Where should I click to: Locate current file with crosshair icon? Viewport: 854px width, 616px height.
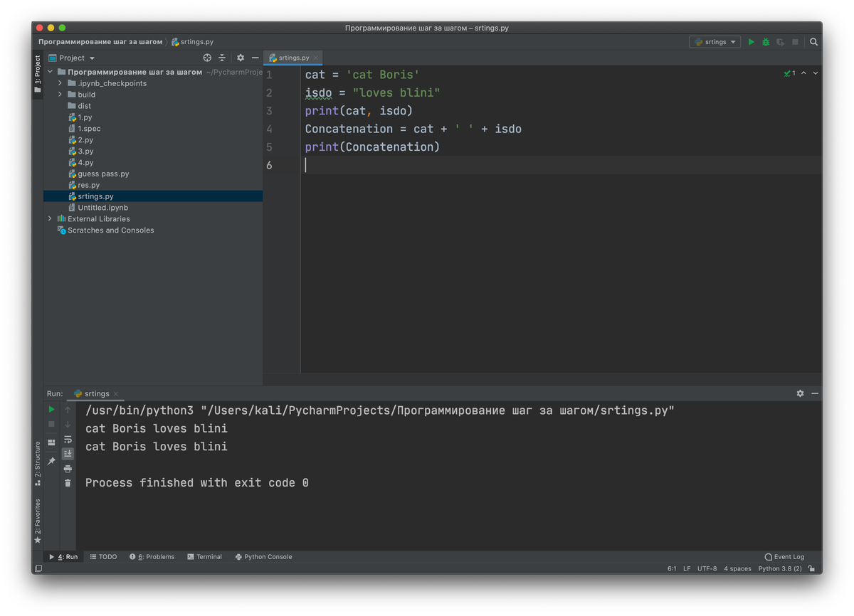click(x=207, y=58)
